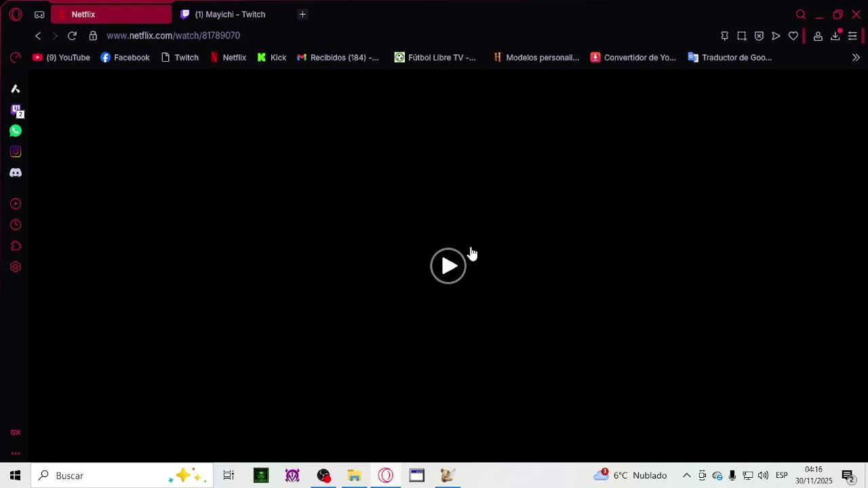
Task: Open the Speed Dial icon in bookmarks bar
Action: (x=16, y=58)
